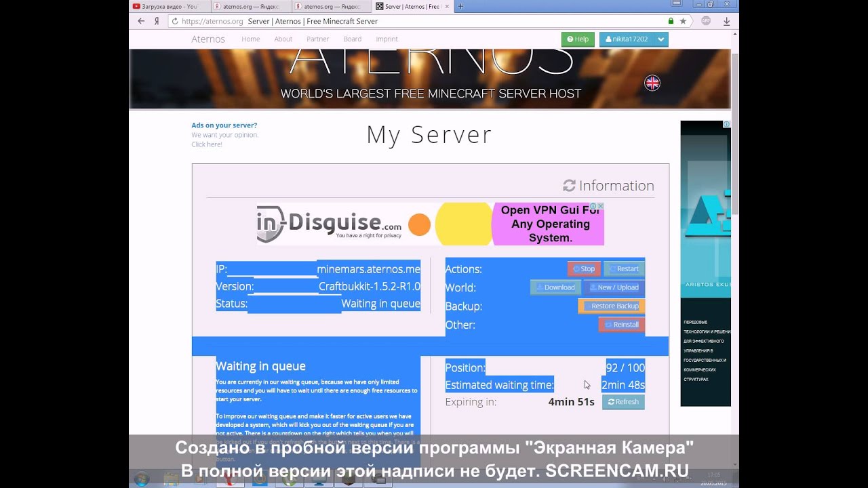Select server address 'minemars.aternos.me'
The width and height of the screenshot is (868, 488).
(x=369, y=269)
